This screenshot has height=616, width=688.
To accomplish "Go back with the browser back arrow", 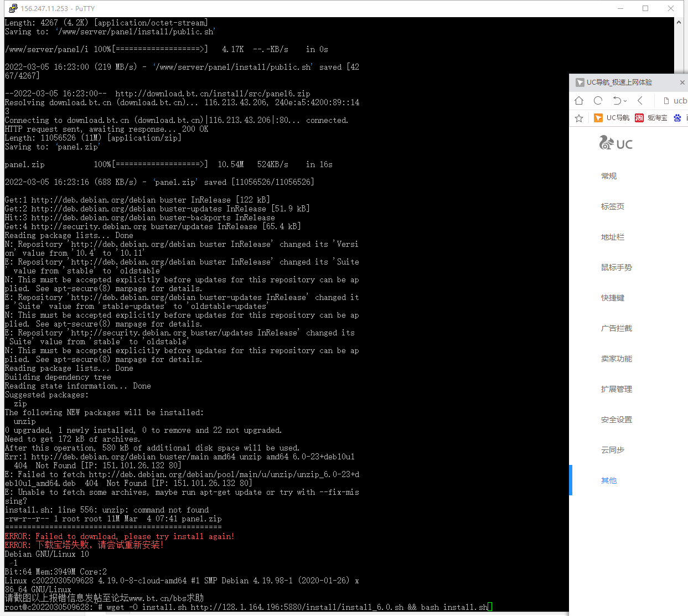I will pyautogui.click(x=640, y=100).
